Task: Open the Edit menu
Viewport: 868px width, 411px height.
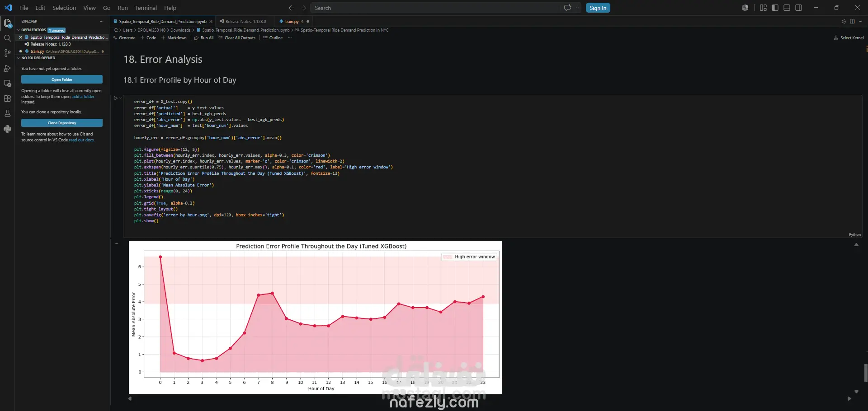Action: coord(40,8)
